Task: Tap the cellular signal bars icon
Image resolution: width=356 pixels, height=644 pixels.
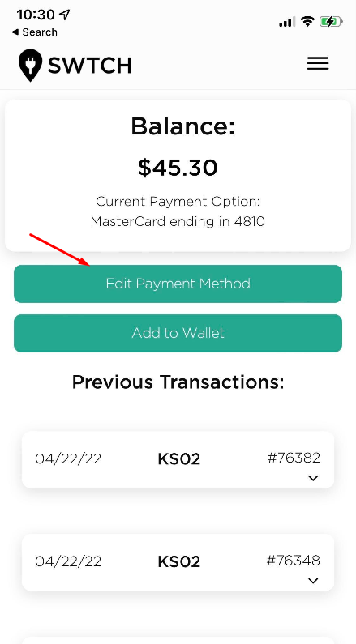Action: click(x=287, y=22)
